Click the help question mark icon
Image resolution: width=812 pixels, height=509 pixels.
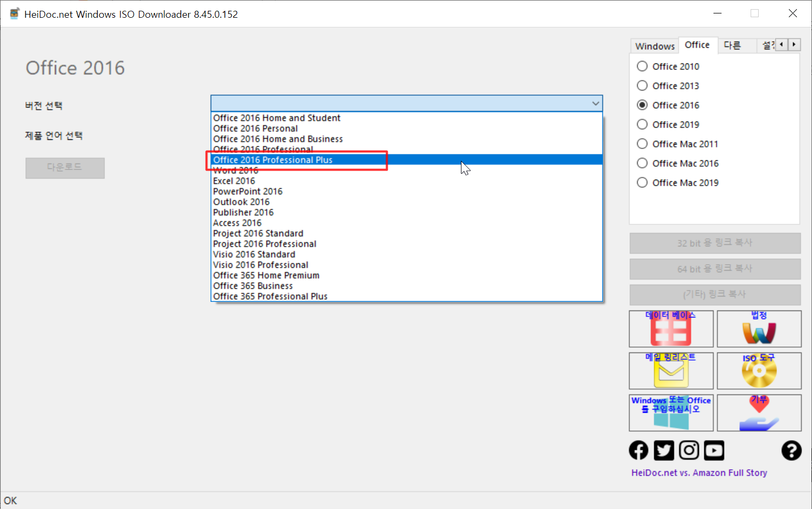click(x=792, y=450)
